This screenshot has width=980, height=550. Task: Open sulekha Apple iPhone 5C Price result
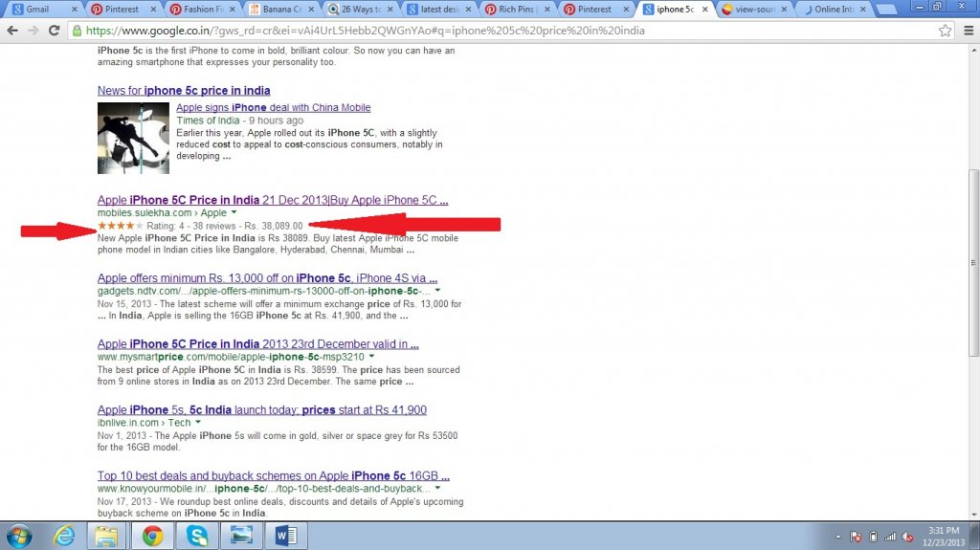(x=273, y=200)
